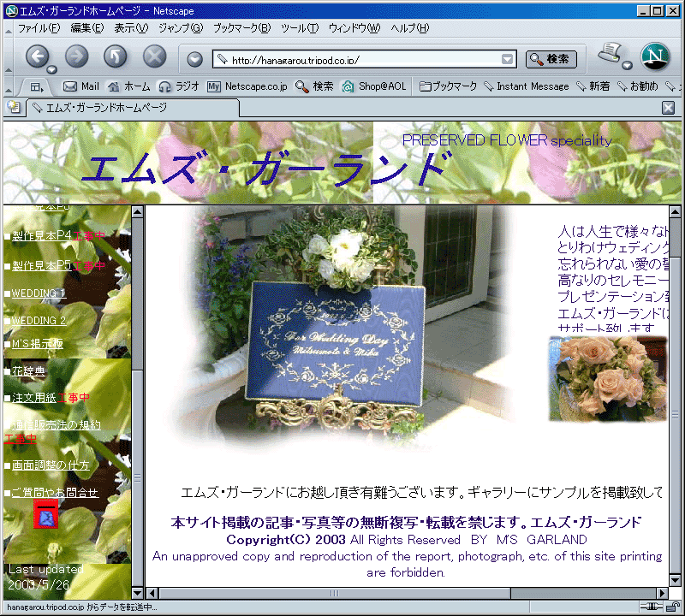The image size is (685, 616).
Task: Click the main frame's vertical scroll-down arrow
Action: point(675,581)
